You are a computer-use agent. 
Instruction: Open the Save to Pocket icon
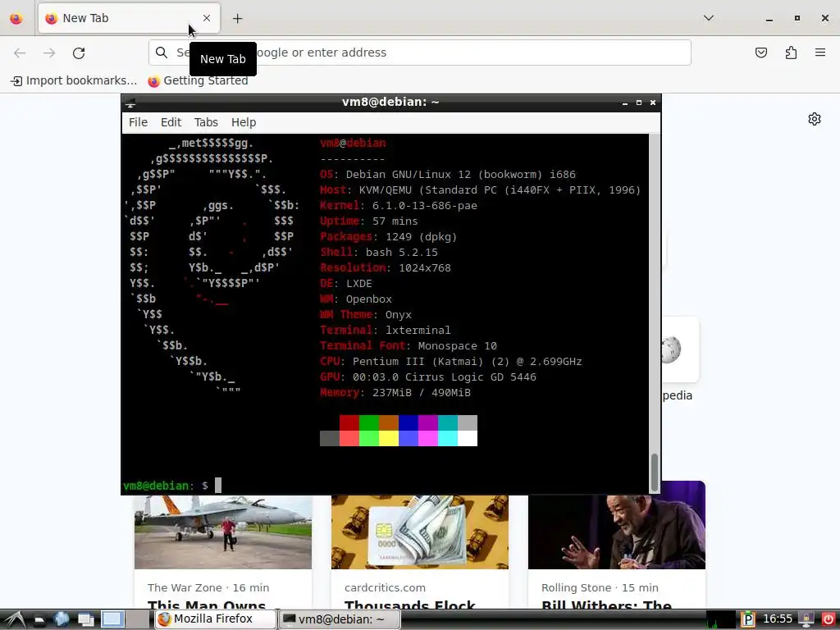(760, 52)
